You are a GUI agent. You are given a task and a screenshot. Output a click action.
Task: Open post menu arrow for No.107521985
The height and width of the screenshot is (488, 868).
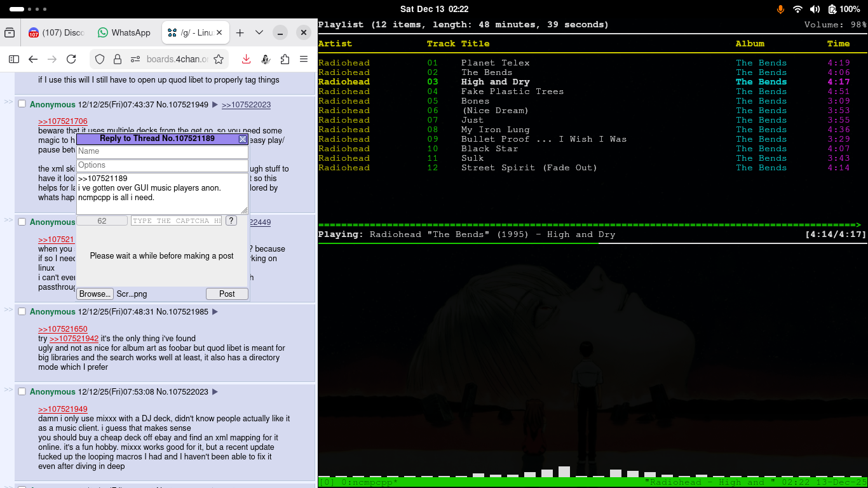(215, 311)
